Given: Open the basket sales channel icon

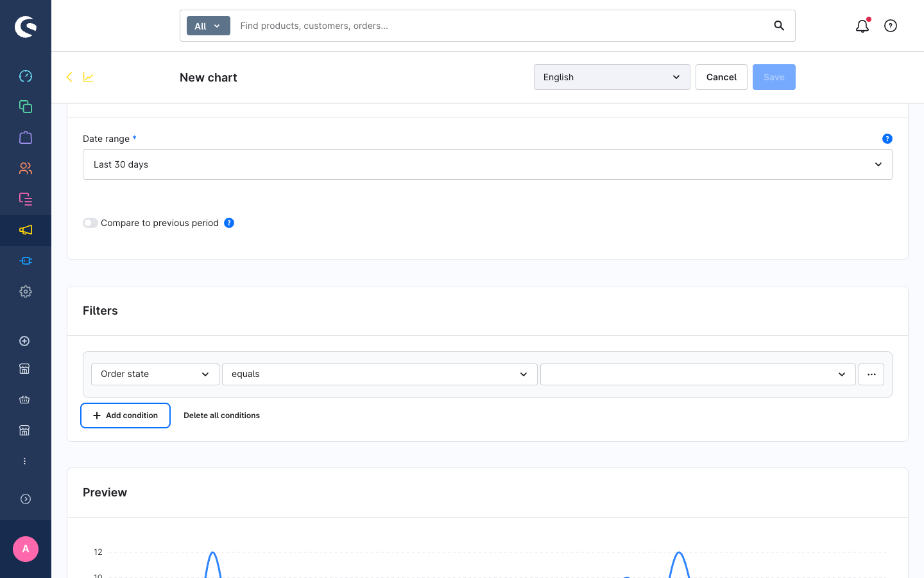Looking at the screenshot, I should click(24, 399).
